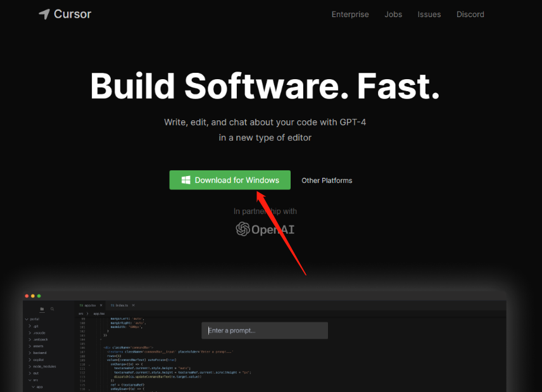Screen dimensions: 542x392
Task: Click the portal folder name in tree
Action: coord(35,319)
